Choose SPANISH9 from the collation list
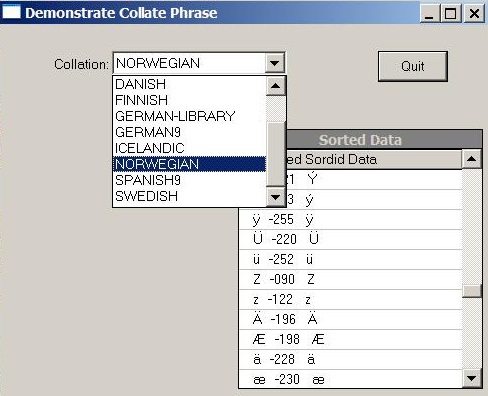 [190, 180]
